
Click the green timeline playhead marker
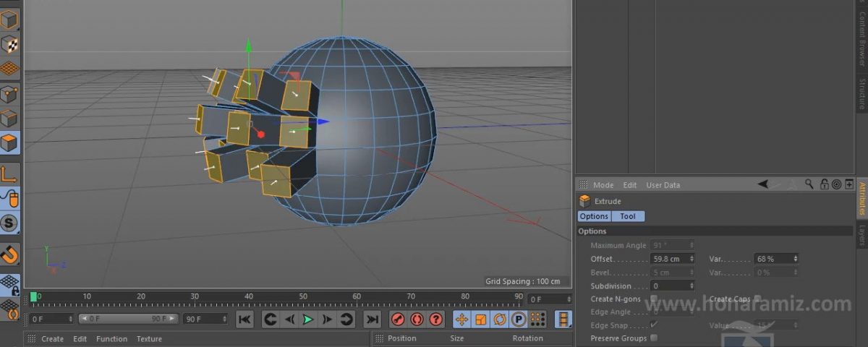[x=33, y=296]
